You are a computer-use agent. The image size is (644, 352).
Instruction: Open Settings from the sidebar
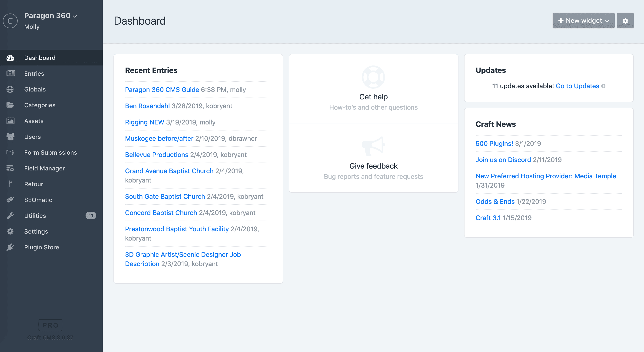pos(51,231)
